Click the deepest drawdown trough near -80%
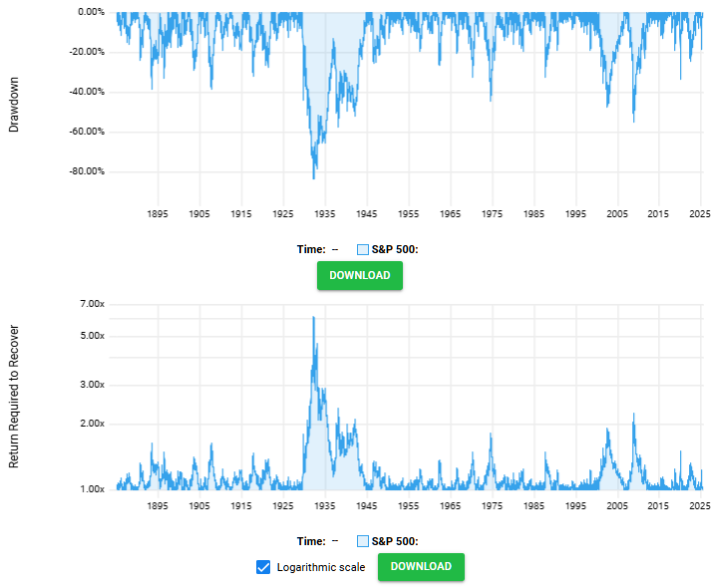 [x=314, y=177]
